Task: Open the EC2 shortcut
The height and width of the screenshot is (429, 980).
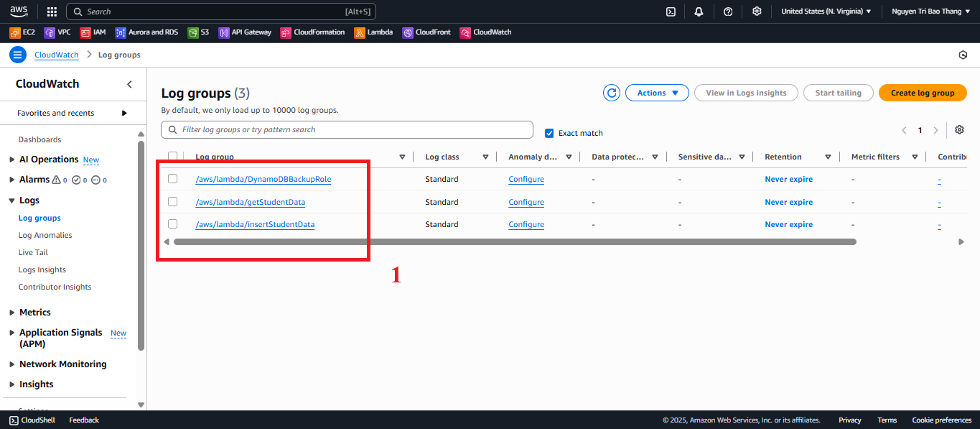Action: point(22,32)
